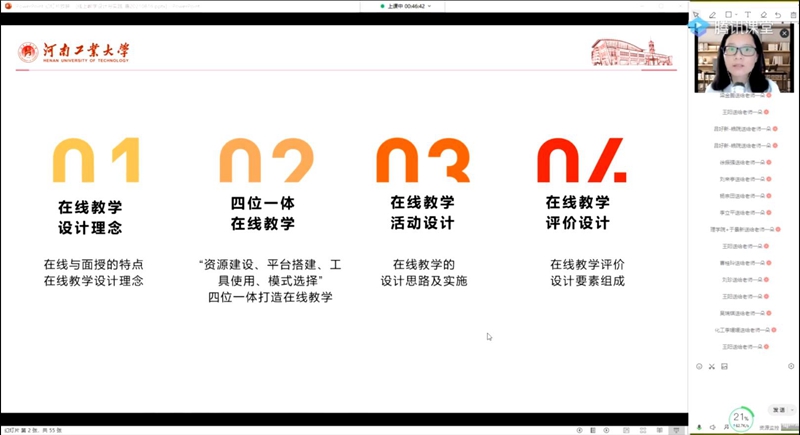Toggle the speaker volume icon
Image resolution: width=800 pixels, height=435 pixels.
click(x=712, y=427)
